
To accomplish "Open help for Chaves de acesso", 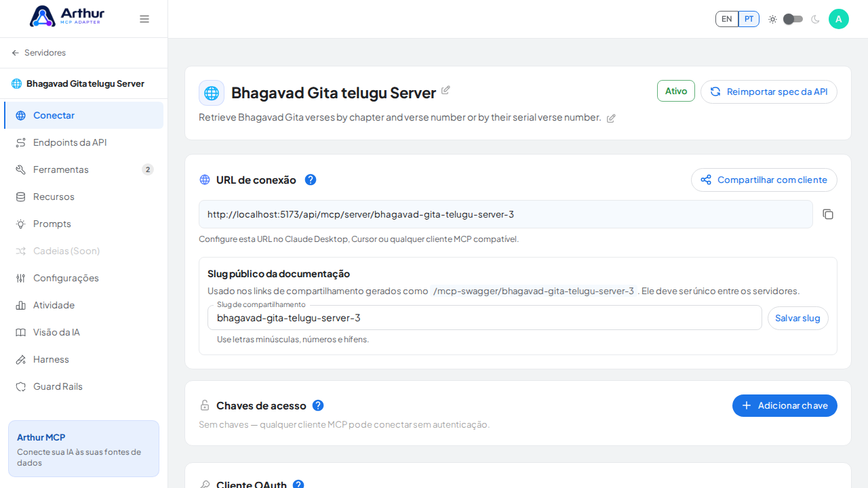I will click(x=318, y=405).
